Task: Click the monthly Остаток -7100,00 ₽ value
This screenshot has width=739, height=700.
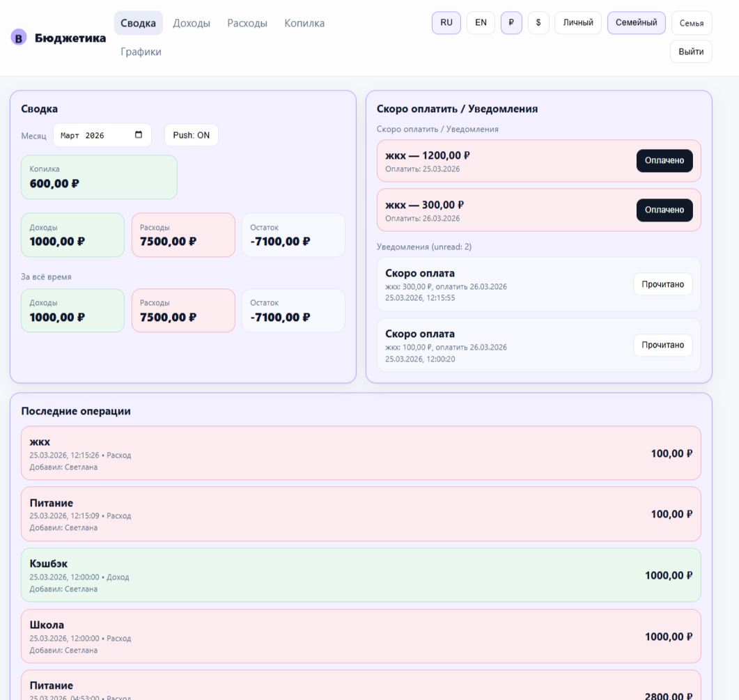Action: point(280,242)
